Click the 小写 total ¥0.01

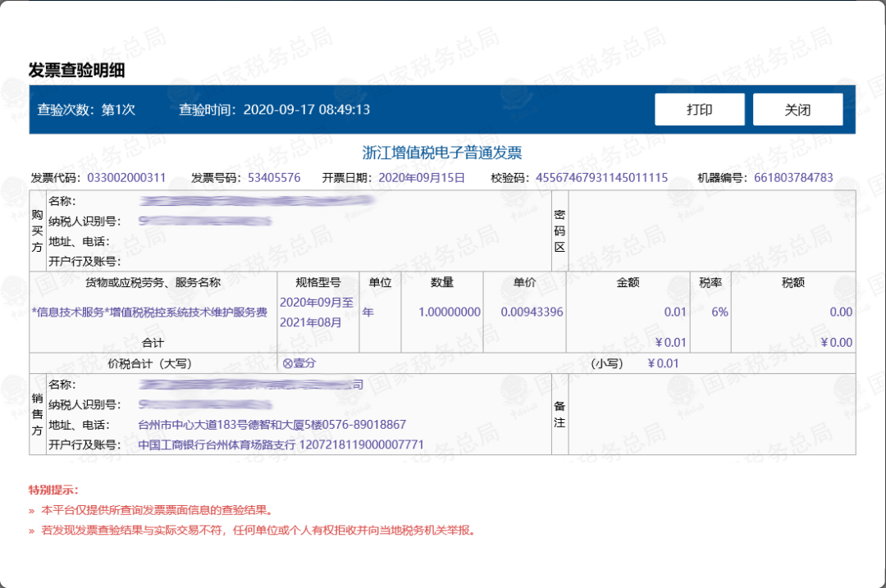pos(663,363)
